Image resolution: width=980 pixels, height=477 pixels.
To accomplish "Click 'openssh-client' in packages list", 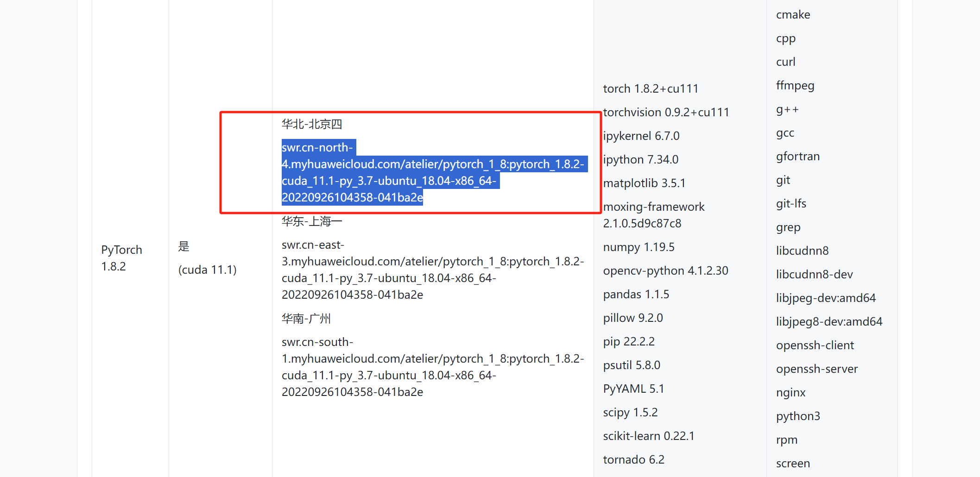I will (x=815, y=345).
